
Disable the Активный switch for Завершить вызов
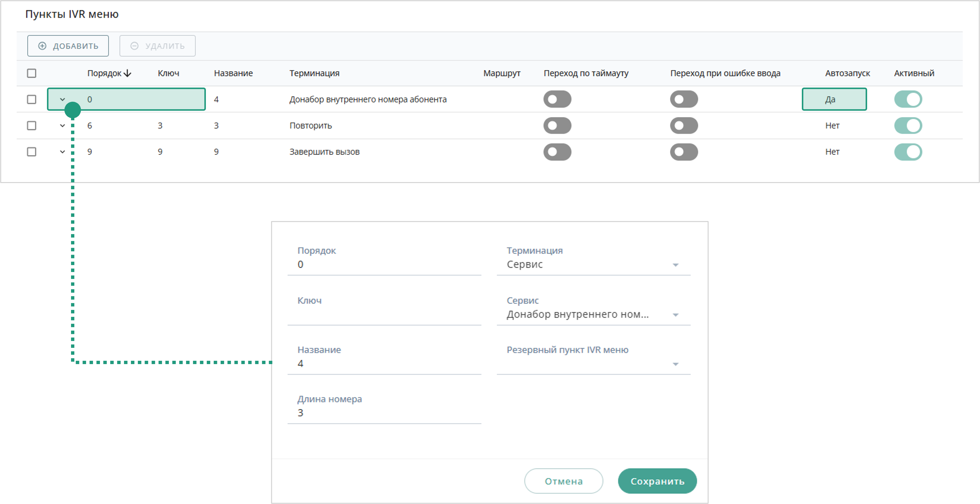tap(908, 152)
